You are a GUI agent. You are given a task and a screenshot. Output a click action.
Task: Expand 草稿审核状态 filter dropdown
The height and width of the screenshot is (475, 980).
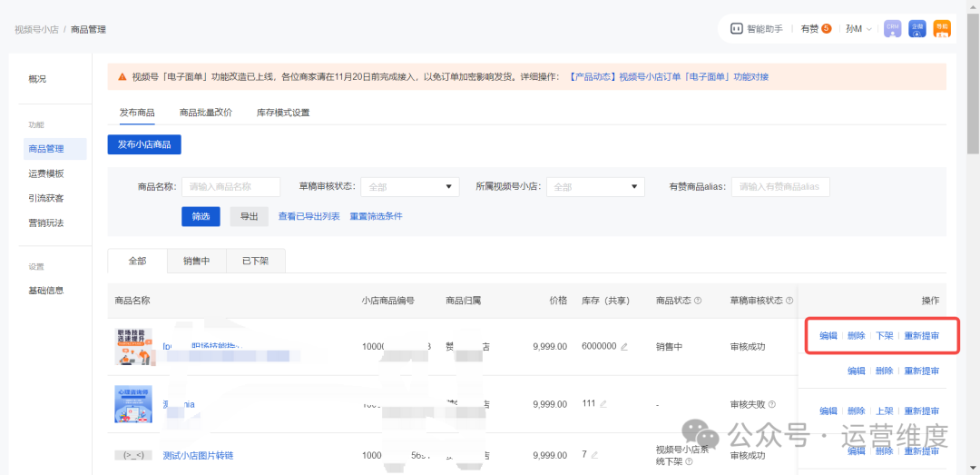tap(409, 186)
